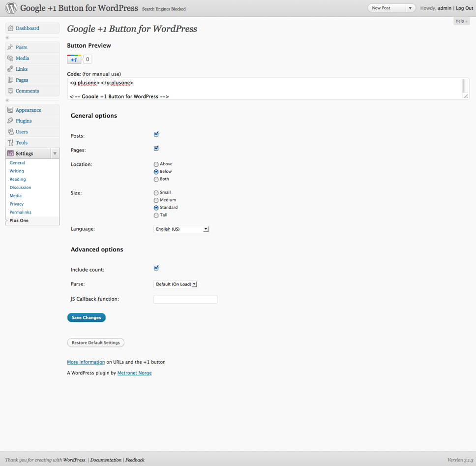Select the Above location radio button
The height and width of the screenshot is (466, 476).
(x=156, y=164)
